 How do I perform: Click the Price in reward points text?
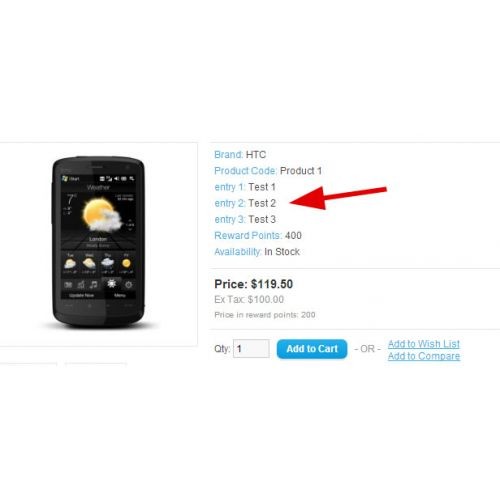click(265, 315)
